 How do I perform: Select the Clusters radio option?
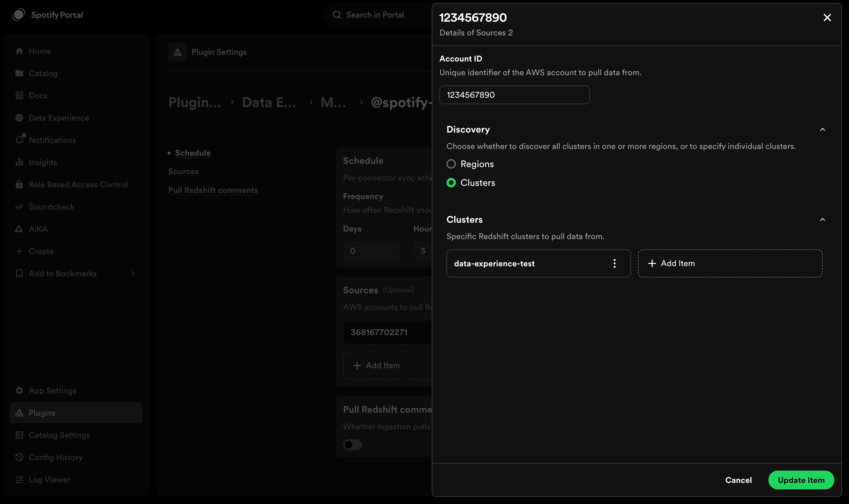click(x=451, y=183)
